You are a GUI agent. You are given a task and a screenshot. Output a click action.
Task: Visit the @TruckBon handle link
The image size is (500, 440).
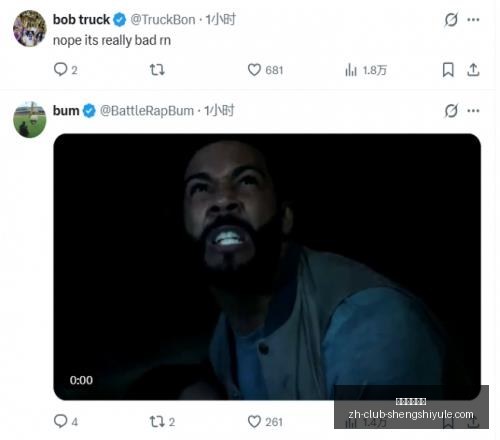(163, 20)
